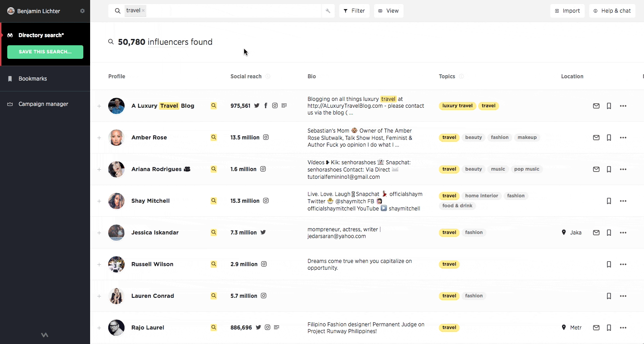
Task: Toggle the bookmark on Shay Mitchell's row
Action: coord(609,201)
